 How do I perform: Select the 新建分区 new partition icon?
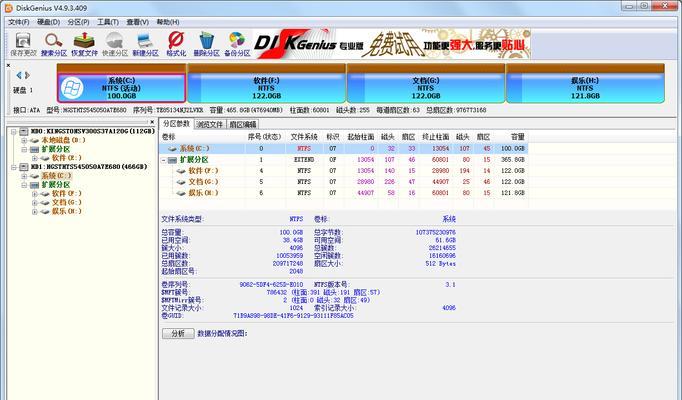(x=145, y=44)
